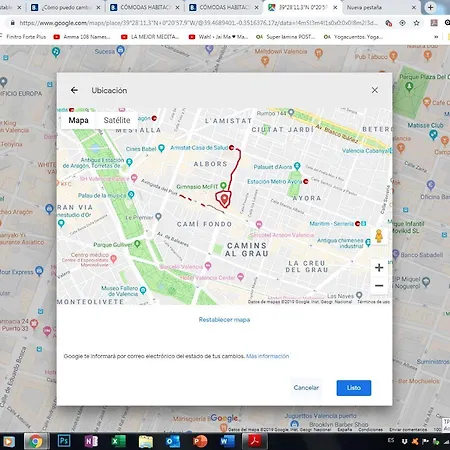Click the Cines Babel map marker
The width and height of the screenshot is (450, 450).
point(161,148)
